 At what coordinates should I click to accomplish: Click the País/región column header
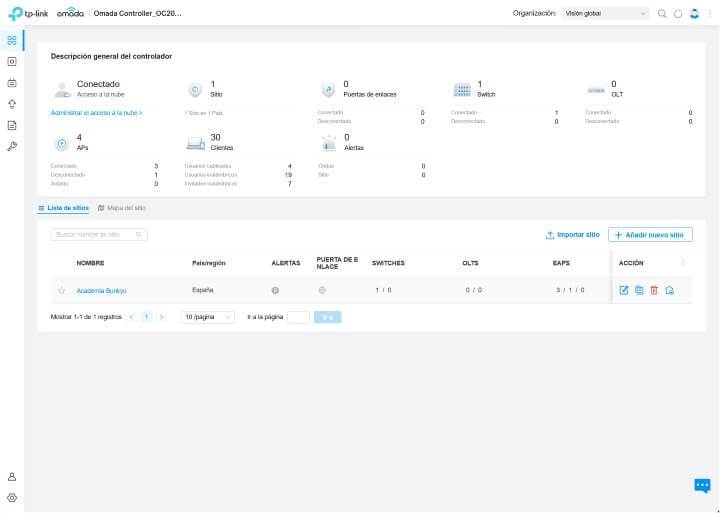coord(208,263)
